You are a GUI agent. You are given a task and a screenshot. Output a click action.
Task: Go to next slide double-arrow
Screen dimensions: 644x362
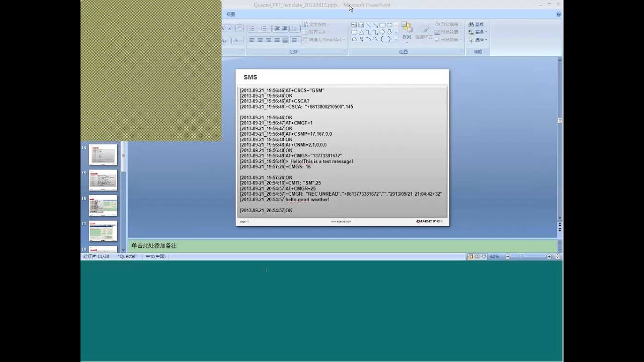[x=560, y=230]
